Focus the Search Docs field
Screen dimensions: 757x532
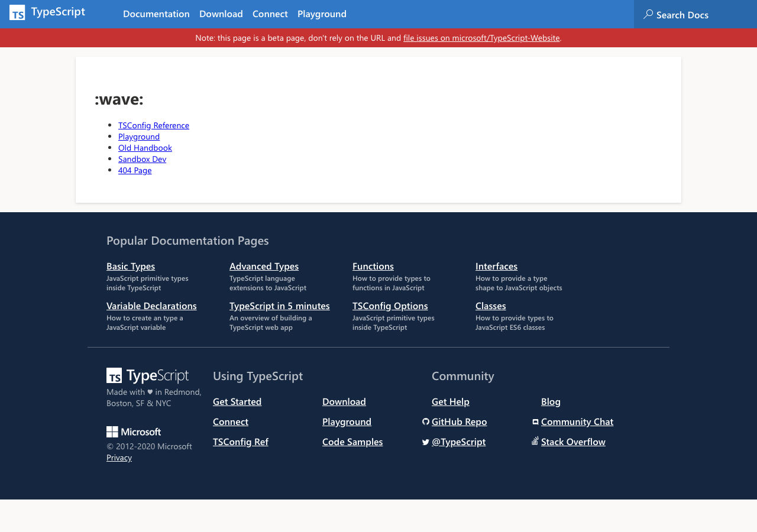(695, 14)
